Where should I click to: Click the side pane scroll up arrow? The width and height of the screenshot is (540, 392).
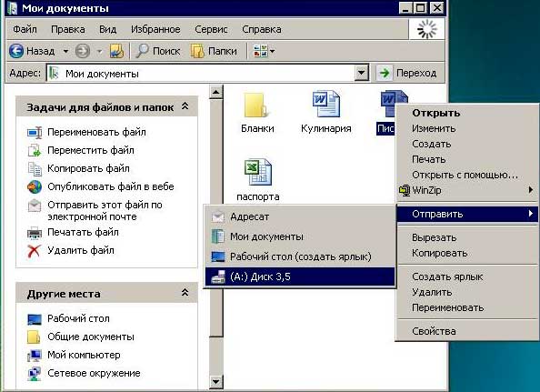216,92
